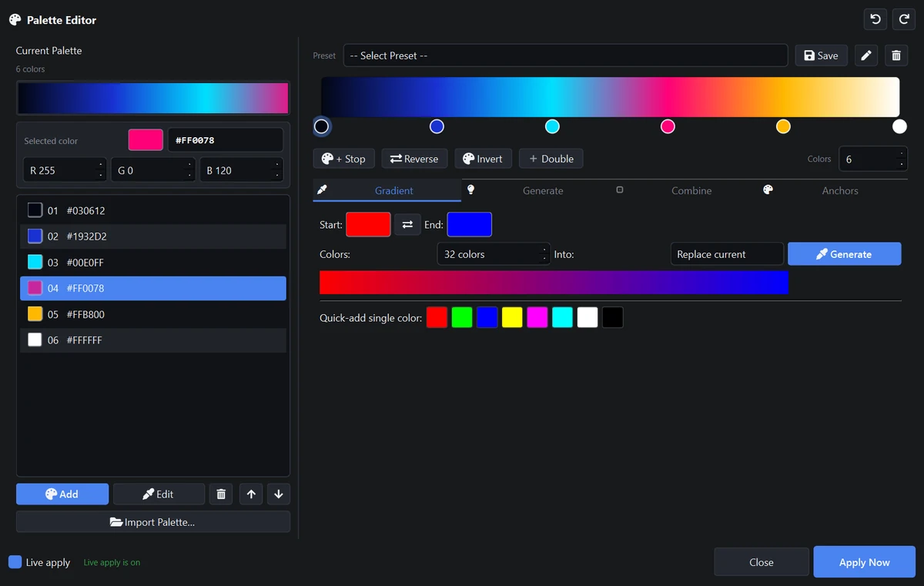Select the cyan gradient stop handle
The height and width of the screenshot is (586, 924).
552,126
